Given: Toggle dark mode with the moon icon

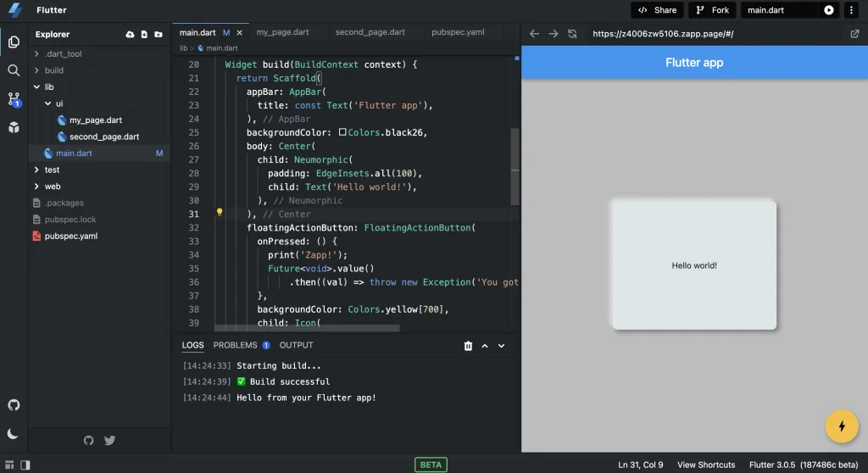Looking at the screenshot, I should pyautogui.click(x=14, y=434).
